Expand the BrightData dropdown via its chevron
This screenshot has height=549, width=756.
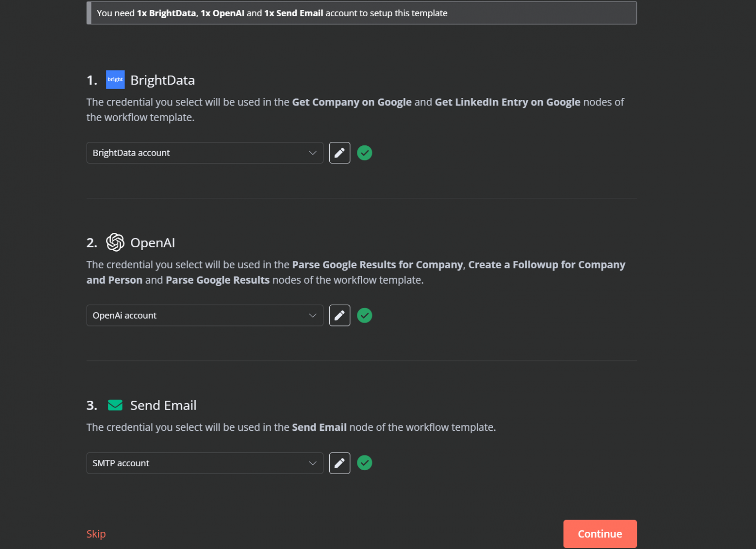[313, 153]
